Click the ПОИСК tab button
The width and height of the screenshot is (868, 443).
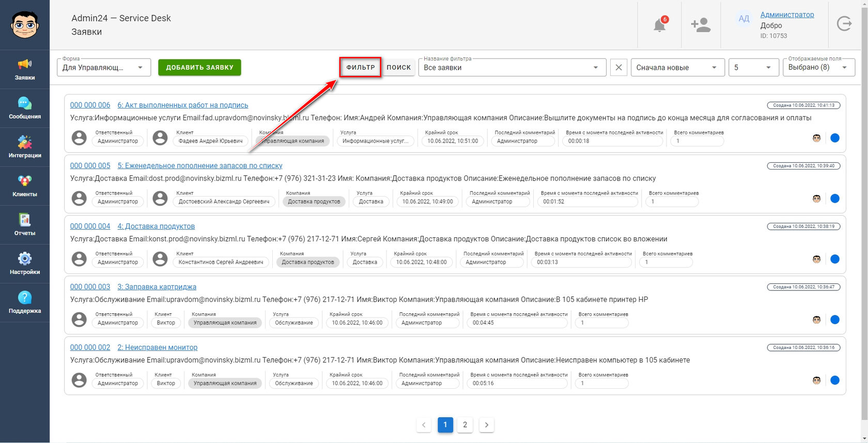399,67
